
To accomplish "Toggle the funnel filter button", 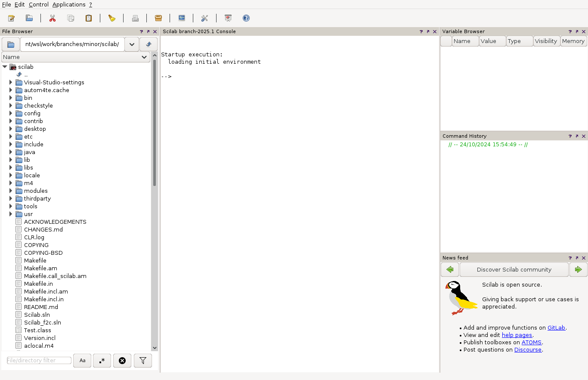I will 143,361.
